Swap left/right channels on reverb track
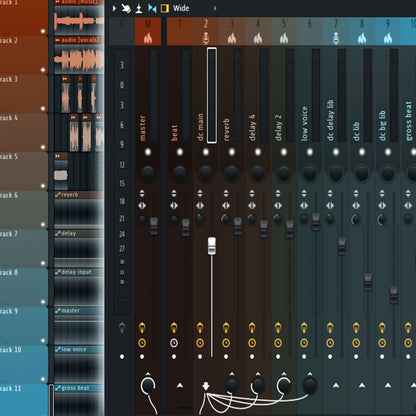Screen dimensions: 416x416 pos(226,206)
